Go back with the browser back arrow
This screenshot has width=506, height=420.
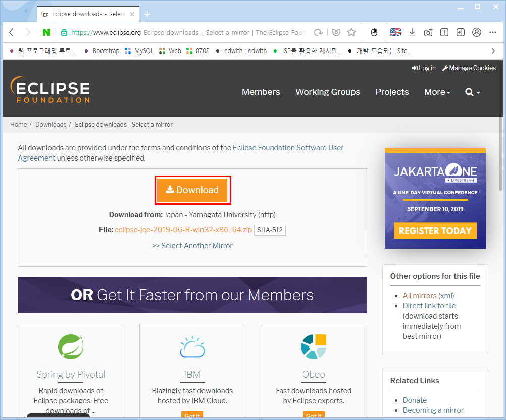12,32
